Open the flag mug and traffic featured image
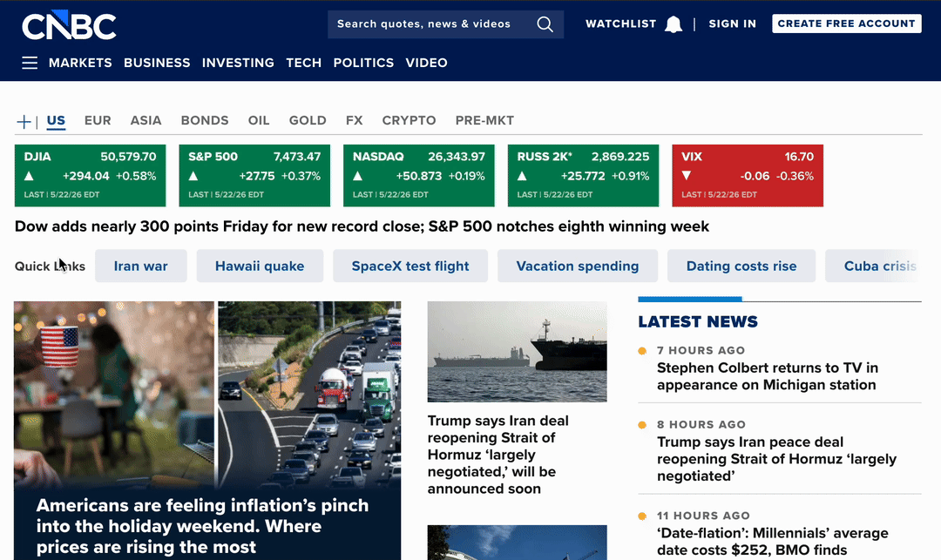Screen dimensions: 941x560 207,395
